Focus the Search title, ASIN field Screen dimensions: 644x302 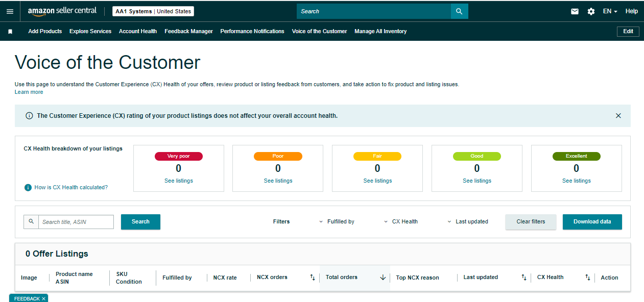tap(76, 222)
